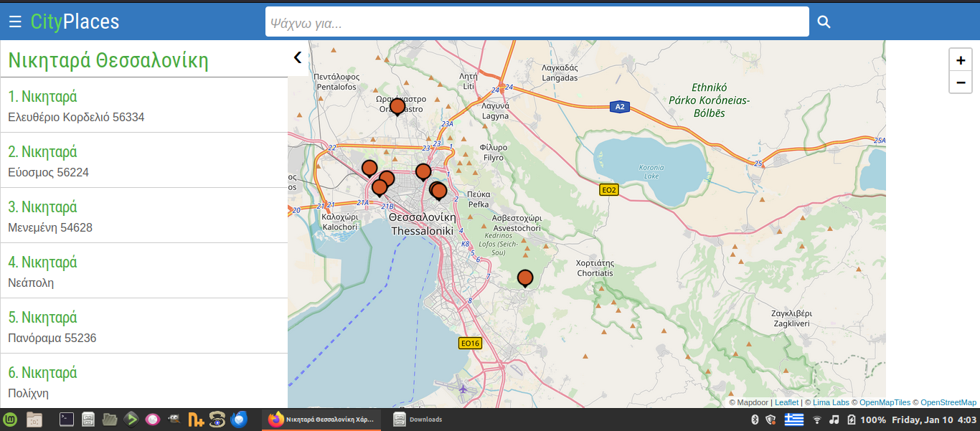Open the shield security tray icon
Image resolution: width=980 pixels, height=431 pixels.
(771, 420)
